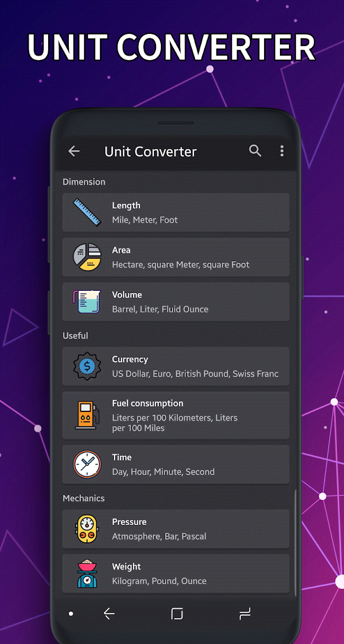Click the 'Unit Converter' header title
This screenshot has width=344, height=644.
click(x=151, y=151)
